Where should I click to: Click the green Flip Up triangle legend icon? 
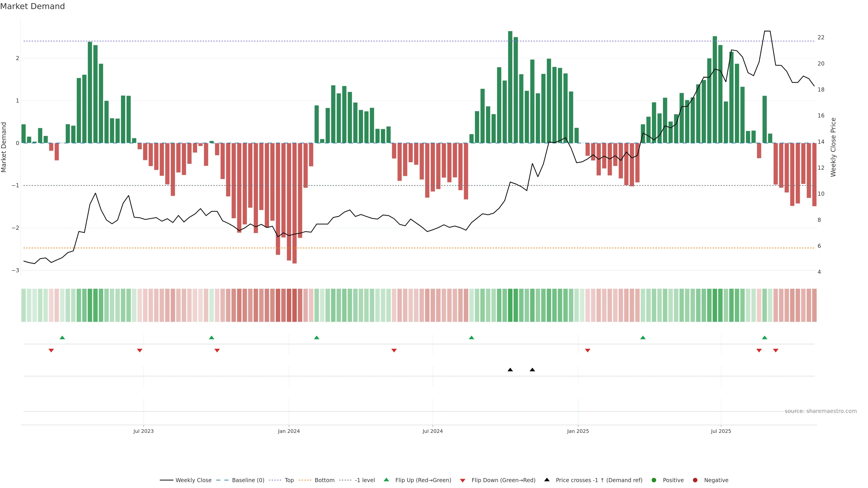[386, 480]
